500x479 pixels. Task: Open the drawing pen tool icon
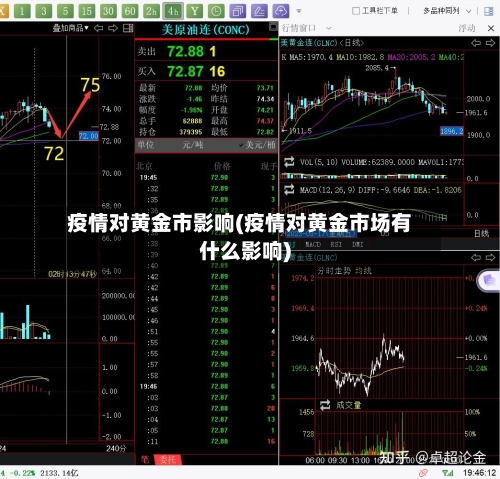pos(259,11)
